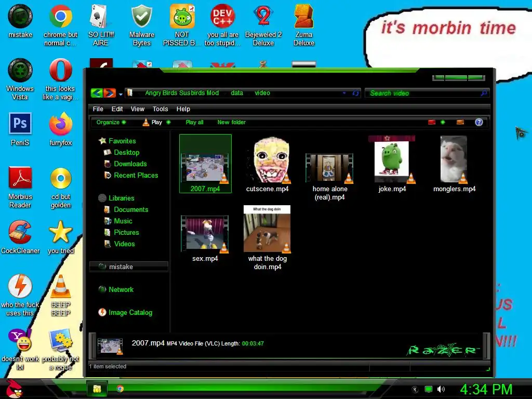The image size is (532, 399).
Task: Select the monglers.mp4 file
Action: click(x=454, y=164)
